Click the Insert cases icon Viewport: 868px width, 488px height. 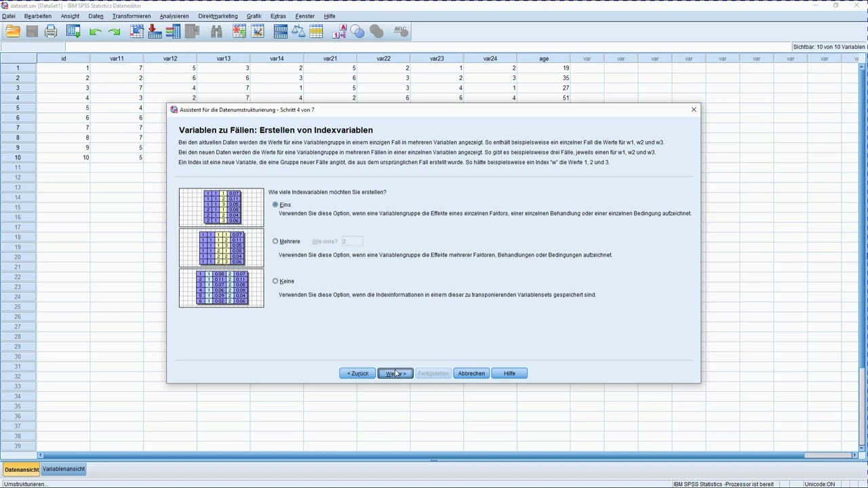click(x=239, y=31)
